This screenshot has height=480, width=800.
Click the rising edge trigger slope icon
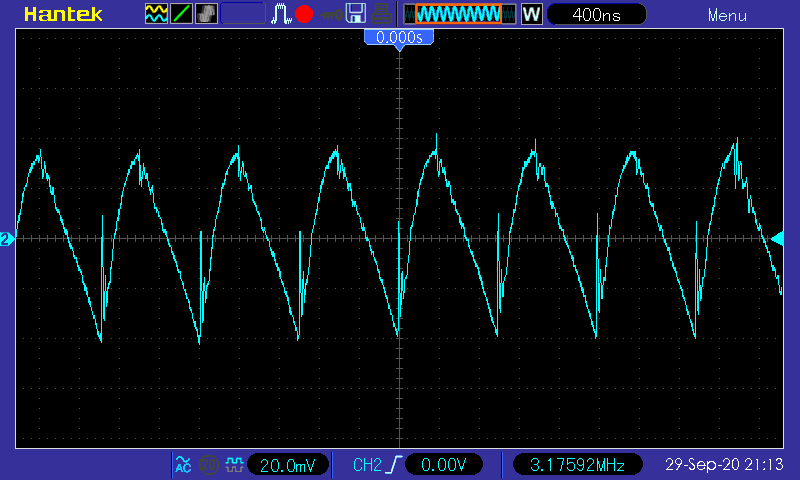[x=394, y=465]
